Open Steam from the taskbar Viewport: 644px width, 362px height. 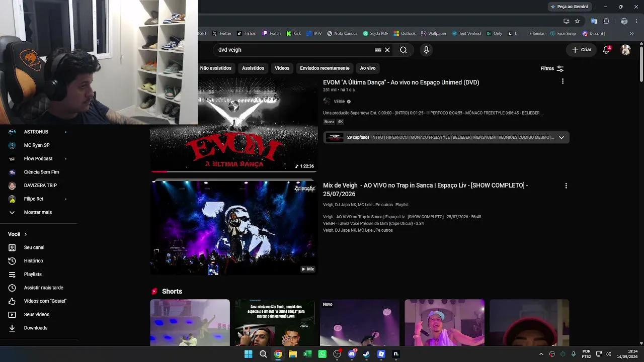tap(366, 354)
